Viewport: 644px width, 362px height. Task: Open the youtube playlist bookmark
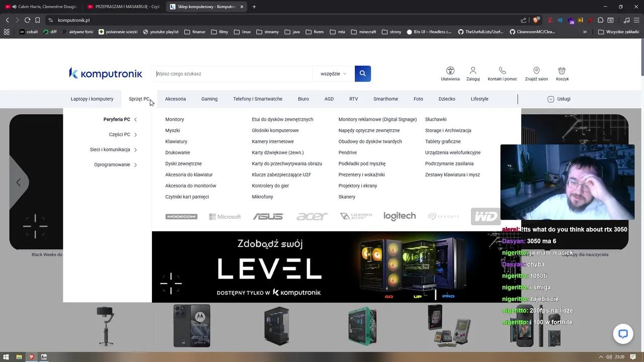pos(161,32)
